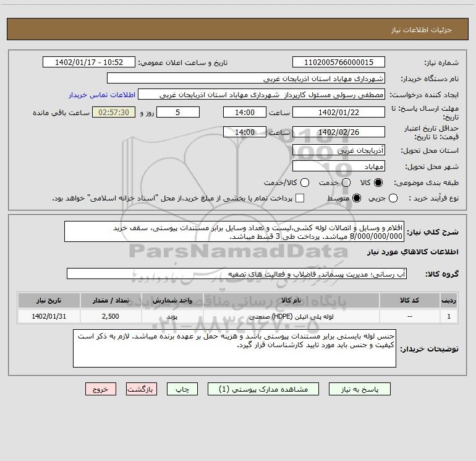Click the price validity date 1402/02/26

tap(339, 132)
